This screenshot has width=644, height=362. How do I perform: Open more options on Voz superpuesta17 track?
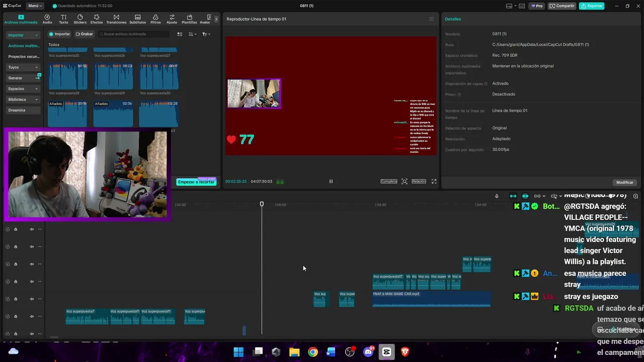[40, 282]
